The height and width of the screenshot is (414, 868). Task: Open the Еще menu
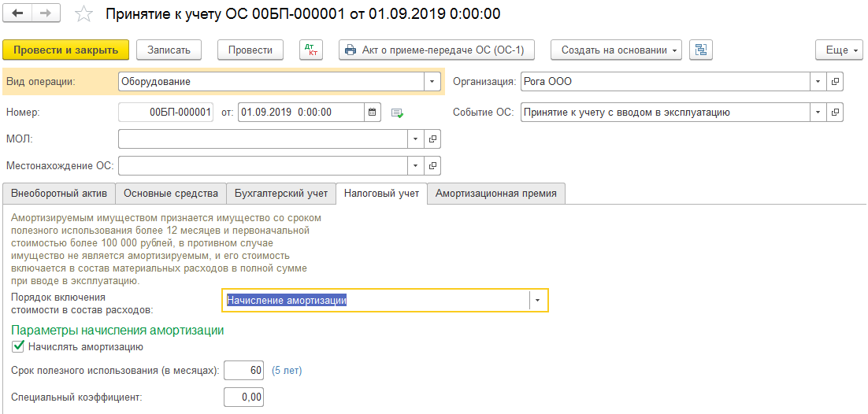coord(840,50)
